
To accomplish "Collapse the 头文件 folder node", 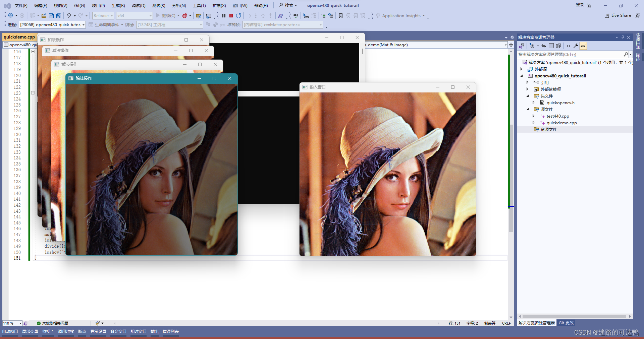I will [528, 96].
